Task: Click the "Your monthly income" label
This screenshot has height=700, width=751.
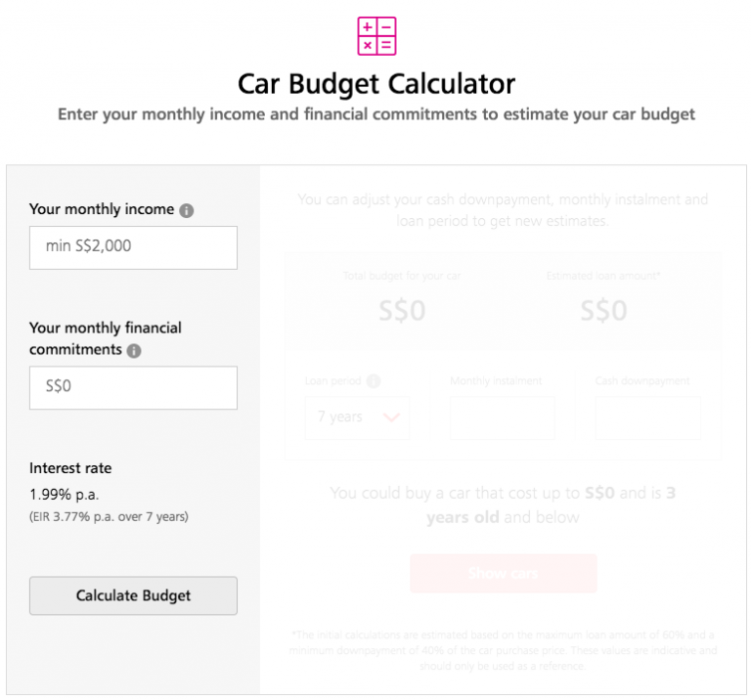Action: point(102,209)
